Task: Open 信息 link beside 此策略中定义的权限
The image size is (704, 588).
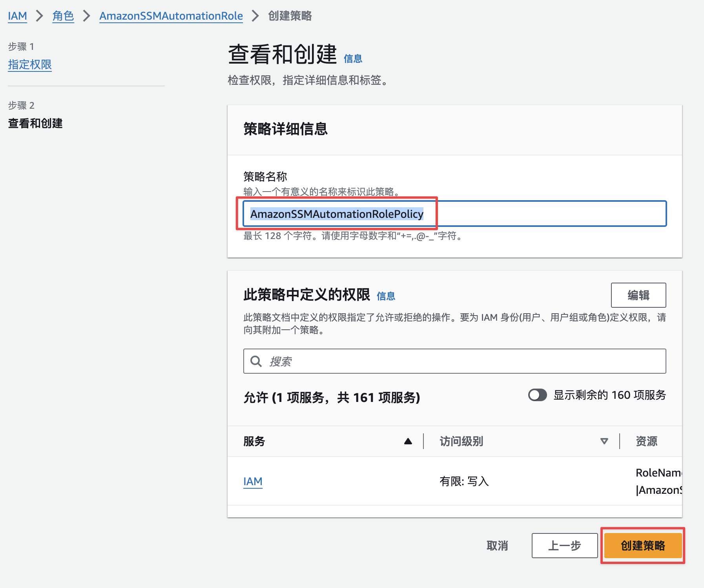Action: tap(386, 296)
